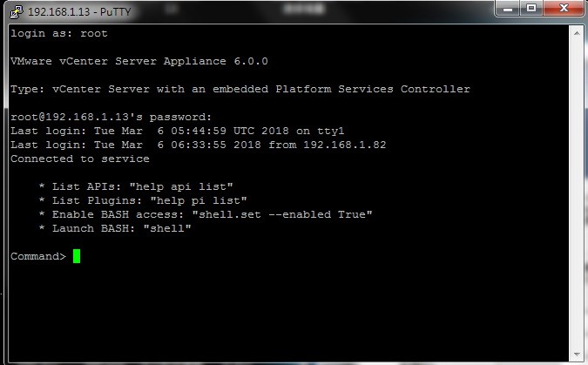Viewport: 588px width, 365px height.
Task: Click the "help pi list" text
Action: pyautogui.click(x=199, y=200)
